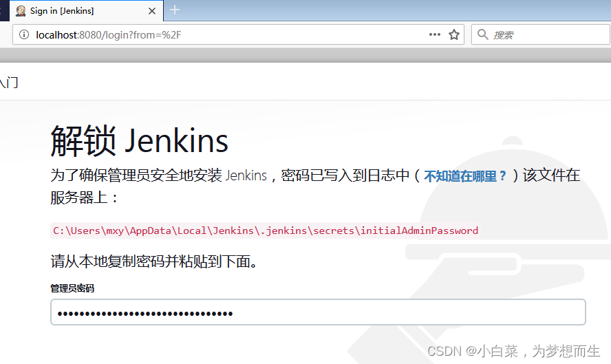Open the page actions ellipsis menu
Screen dimensions: 611x364
pos(434,34)
